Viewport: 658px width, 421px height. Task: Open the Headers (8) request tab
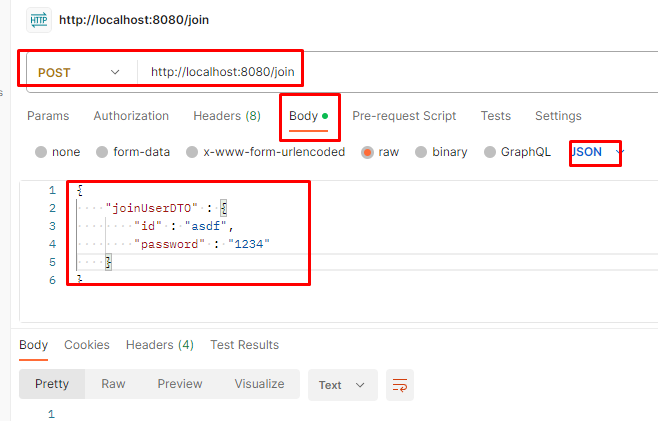[227, 116]
